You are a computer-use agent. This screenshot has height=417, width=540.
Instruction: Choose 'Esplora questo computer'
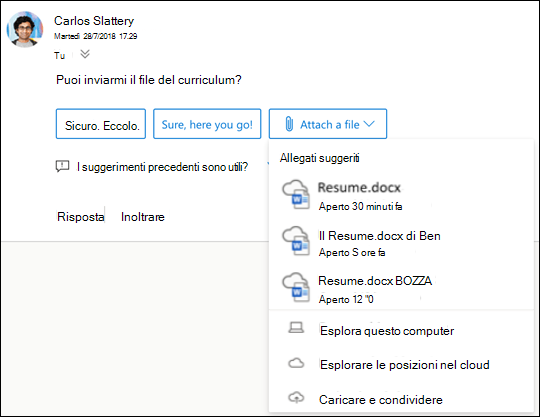pos(401,330)
